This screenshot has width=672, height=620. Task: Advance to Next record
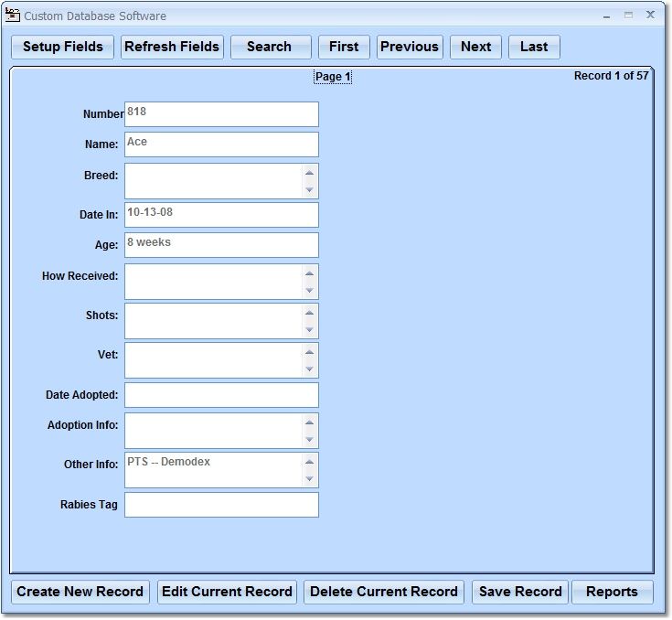[x=475, y=47]
